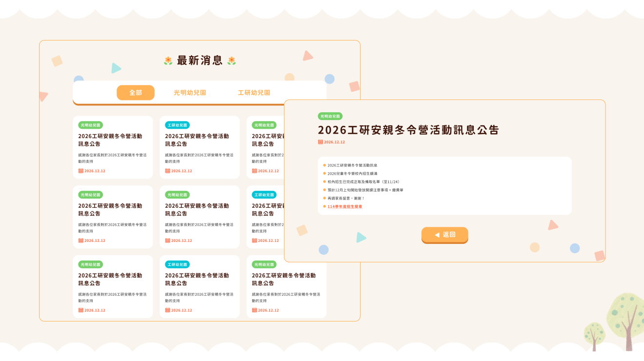Open the bottom-left news card title
The height and width of the screenshot is (361, 644).
pos(110,279)
